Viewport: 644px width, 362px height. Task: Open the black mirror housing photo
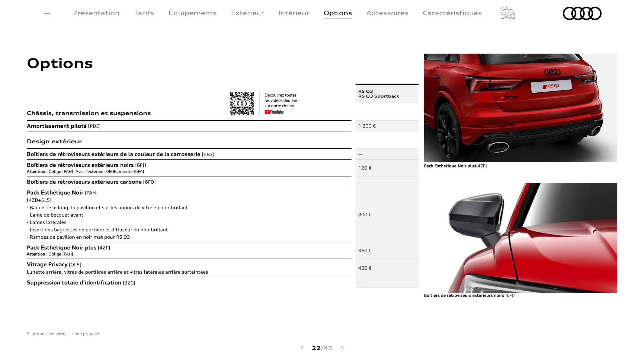click(520, 238)
